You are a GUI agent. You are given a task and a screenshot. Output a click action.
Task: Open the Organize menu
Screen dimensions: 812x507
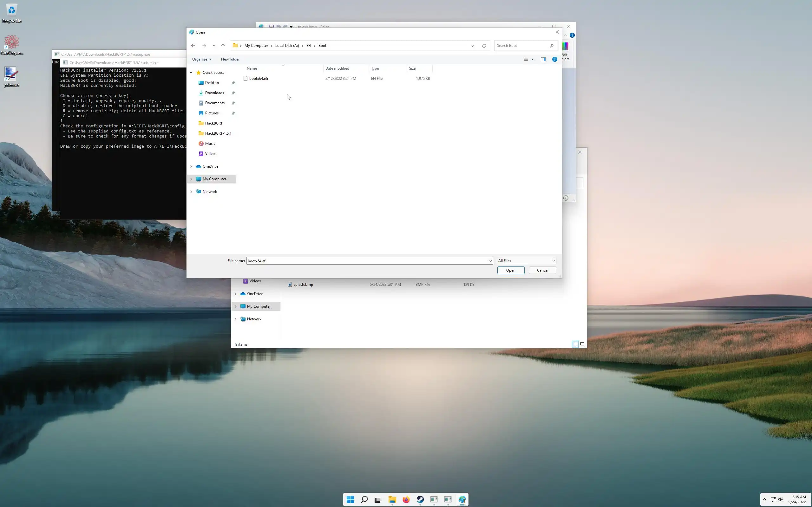click(x=201, y=59)
